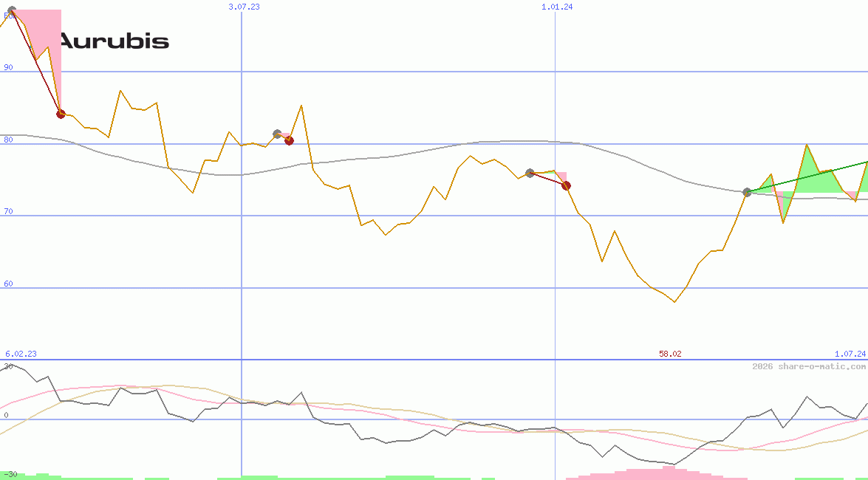Click the 90 price axis label
The height and width of the screenshot is (480, 868).
[9, 67]
